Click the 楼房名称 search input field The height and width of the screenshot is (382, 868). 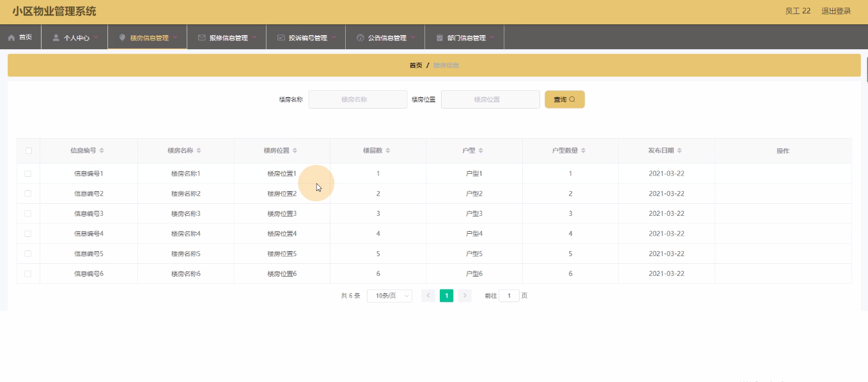(x=357, y=100)
